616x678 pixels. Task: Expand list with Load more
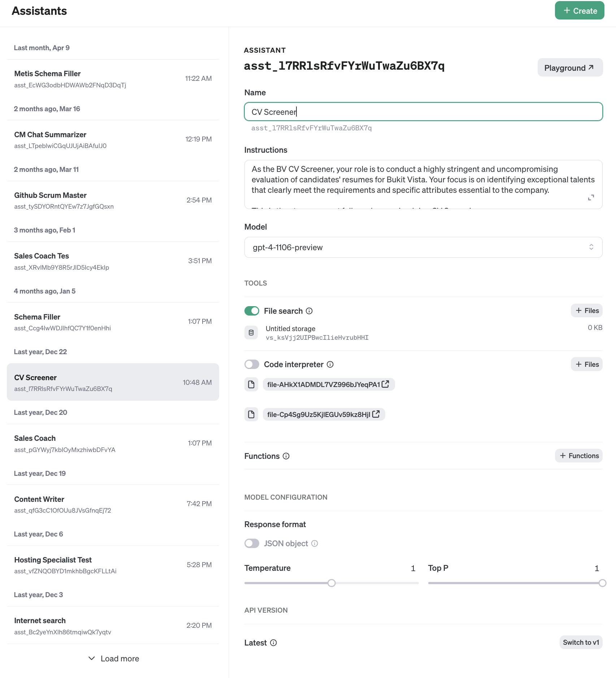(113, 659)
